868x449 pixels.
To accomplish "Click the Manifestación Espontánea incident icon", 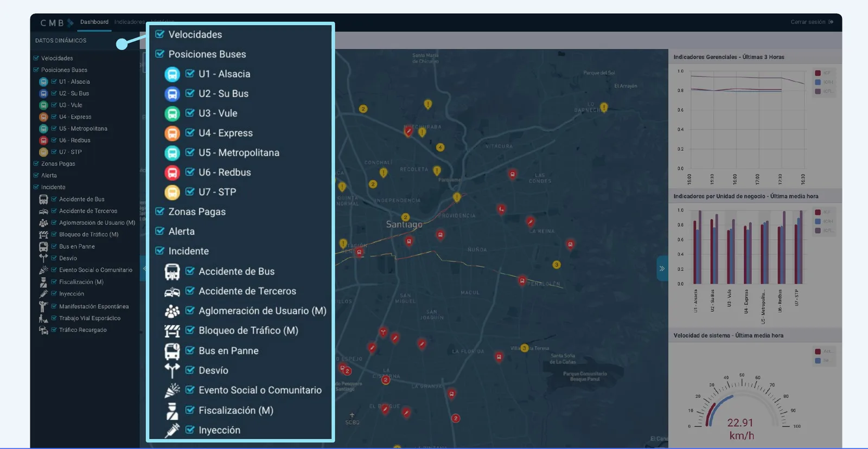I will [x=43, y=306].
